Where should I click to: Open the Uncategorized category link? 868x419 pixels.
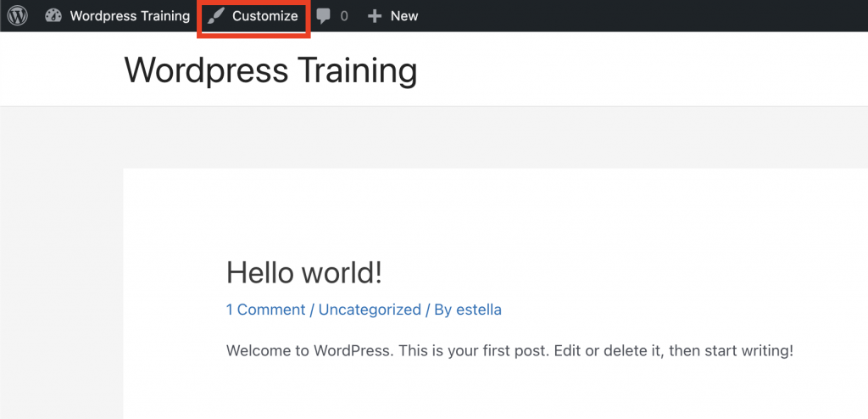(370, 310)
